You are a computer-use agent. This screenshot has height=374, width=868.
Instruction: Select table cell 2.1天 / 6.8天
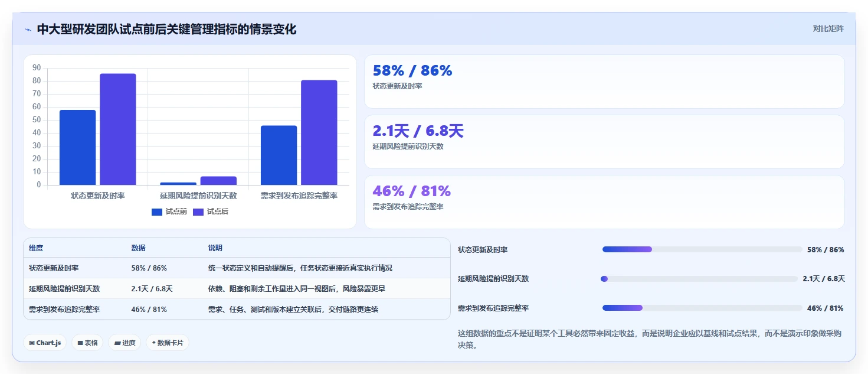(152, 289)
